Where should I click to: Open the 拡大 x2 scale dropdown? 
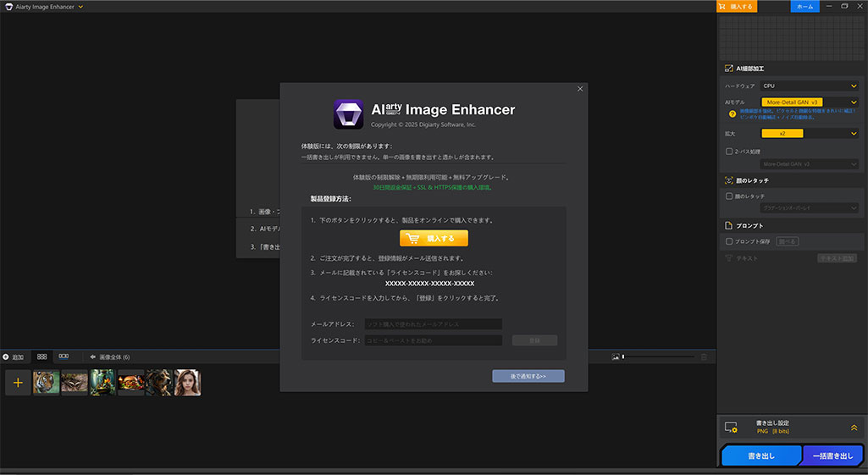(x=809, y=134)
